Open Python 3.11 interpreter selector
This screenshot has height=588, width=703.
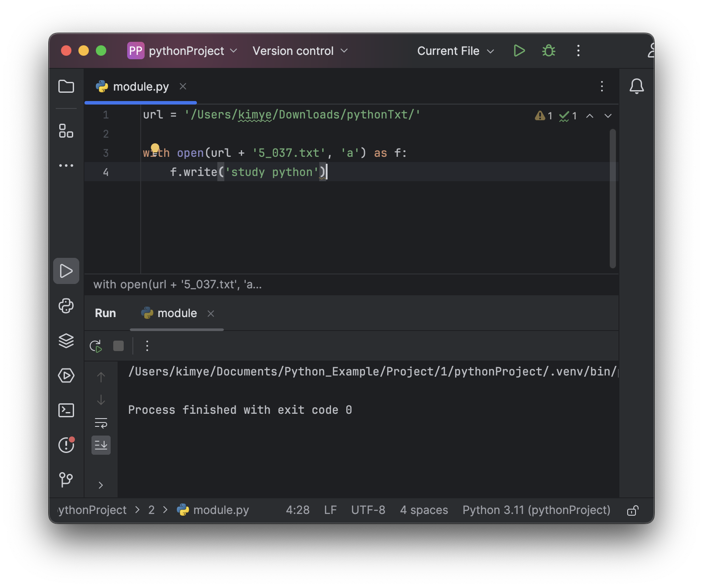click(536, 510)
